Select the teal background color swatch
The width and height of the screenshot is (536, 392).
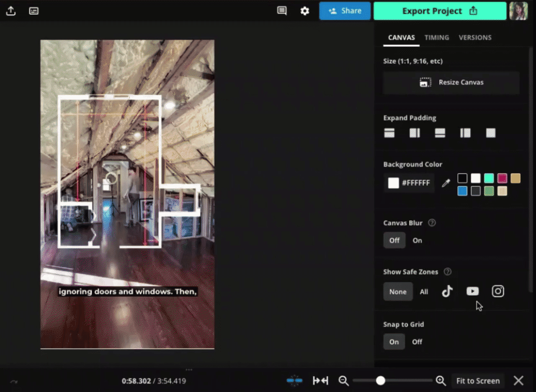[x=489, y=178]
